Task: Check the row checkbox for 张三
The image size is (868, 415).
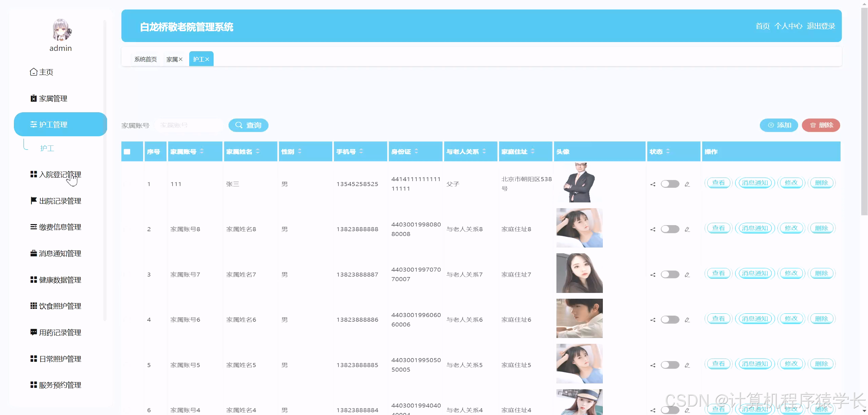Action: [x=127, y=184]
